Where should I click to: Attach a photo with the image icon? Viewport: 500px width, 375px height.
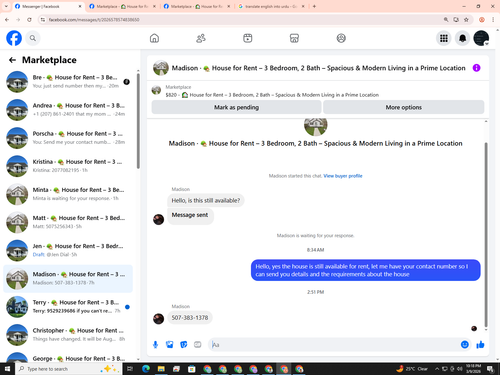tap(170, 345)
